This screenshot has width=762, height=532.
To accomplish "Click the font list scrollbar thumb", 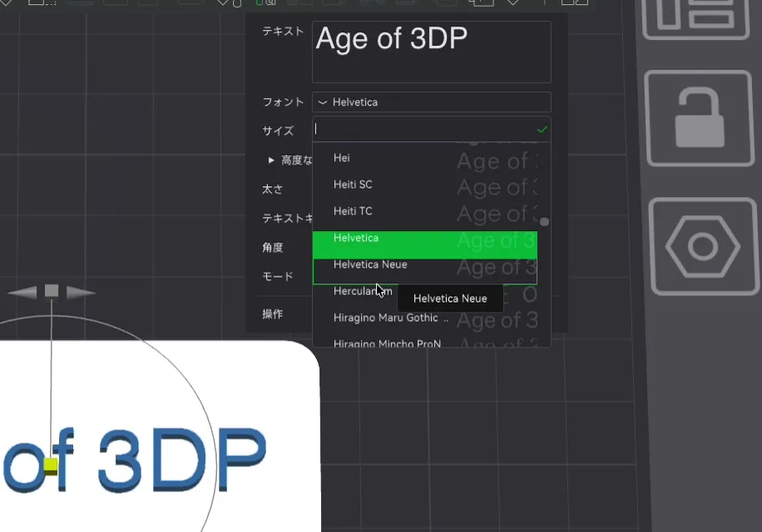I will 544,222.
